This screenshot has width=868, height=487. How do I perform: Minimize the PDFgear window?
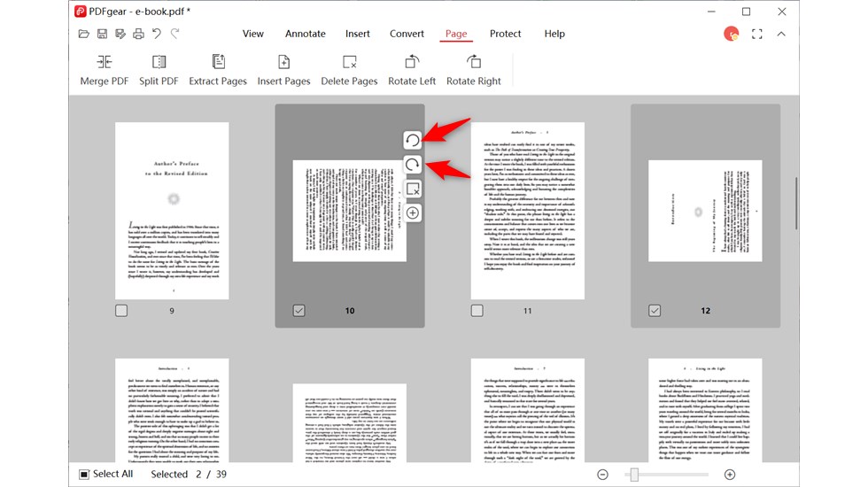click(x=711, y=12)
